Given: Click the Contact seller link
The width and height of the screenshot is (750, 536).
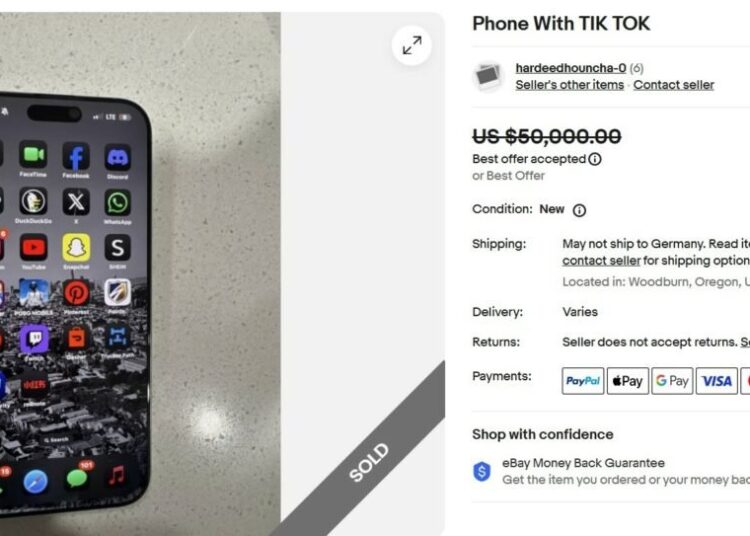Looking at the screenshot, I should (x=673, y=85).
